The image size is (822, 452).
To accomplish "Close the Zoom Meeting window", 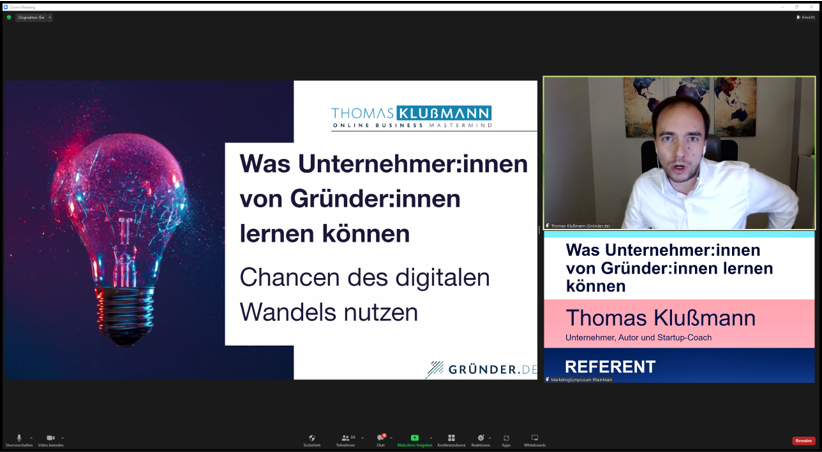I will [x=810, y=7].
